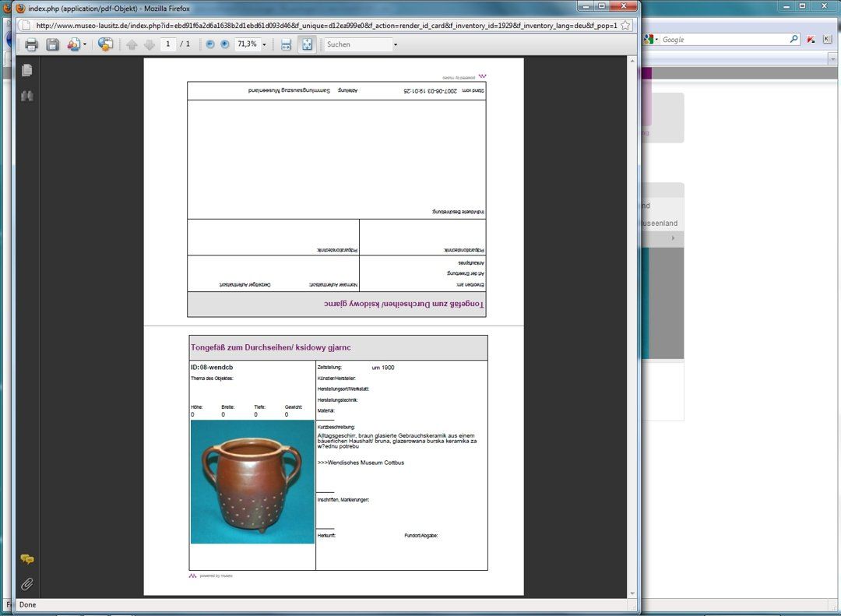Bookmark this page with star
Screen dimensions: 841x616
625,25
